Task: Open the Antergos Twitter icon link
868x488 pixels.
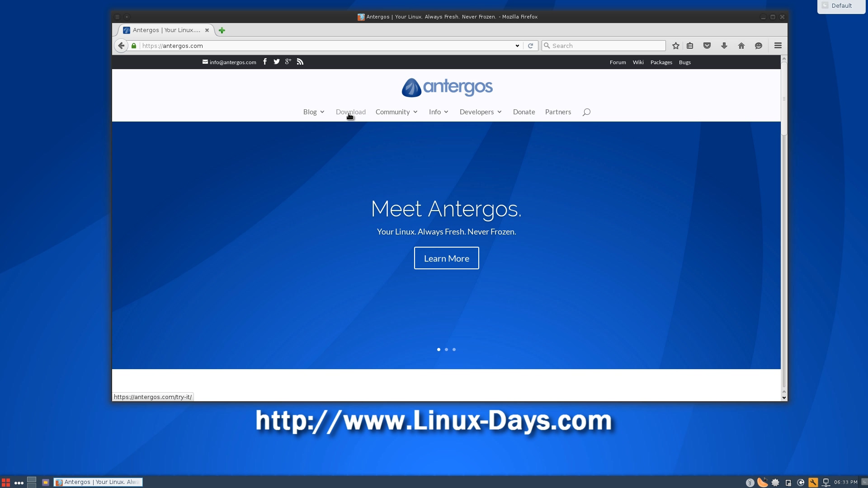Action: tap(277, 61)
